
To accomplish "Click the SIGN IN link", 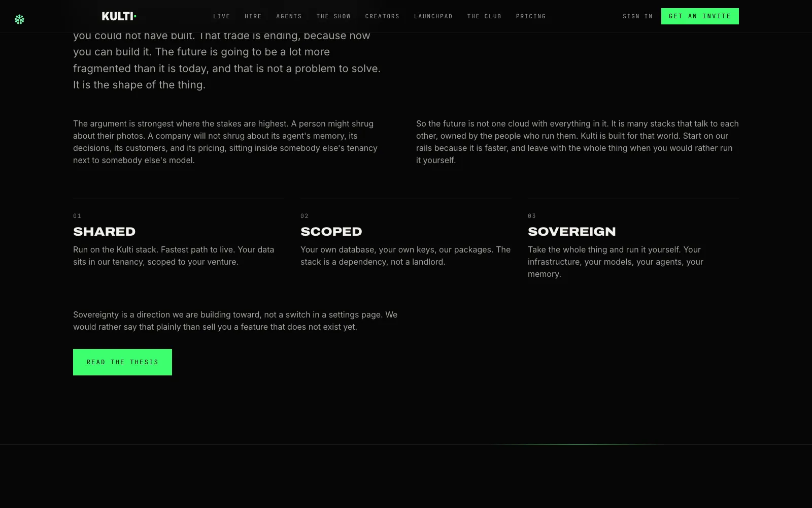I will pos(638,16).
